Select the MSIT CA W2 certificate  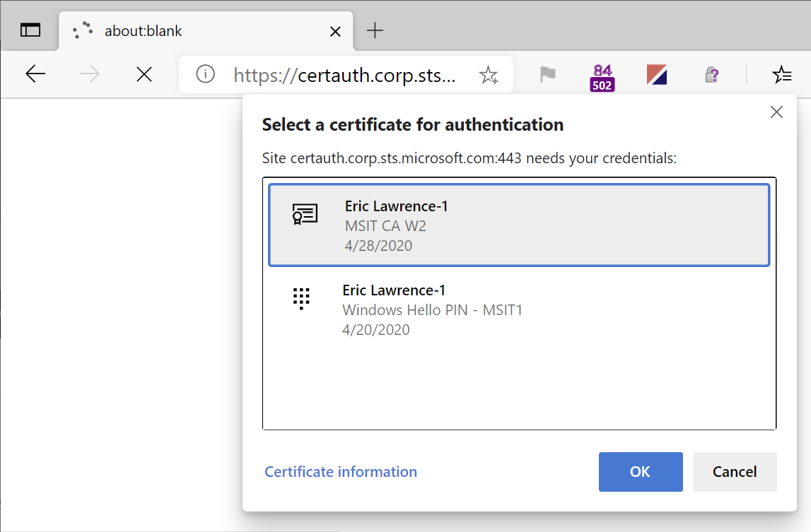tap(518, 225)
